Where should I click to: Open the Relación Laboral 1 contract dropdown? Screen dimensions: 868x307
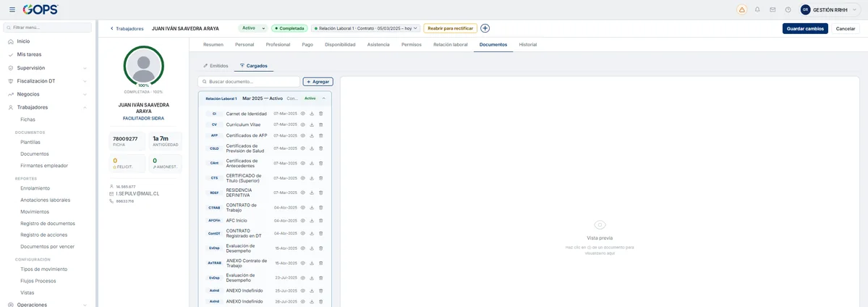[x=365, y=28]
